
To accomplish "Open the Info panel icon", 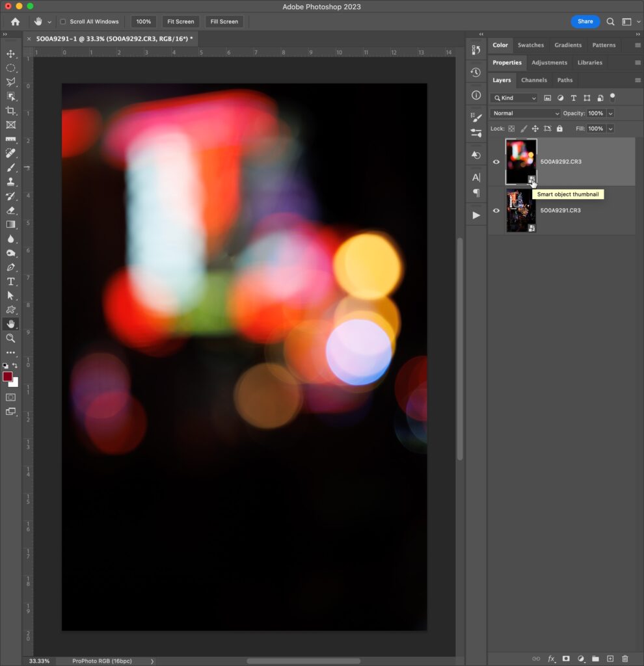I will pyautogui.click(x=476, y=95).
